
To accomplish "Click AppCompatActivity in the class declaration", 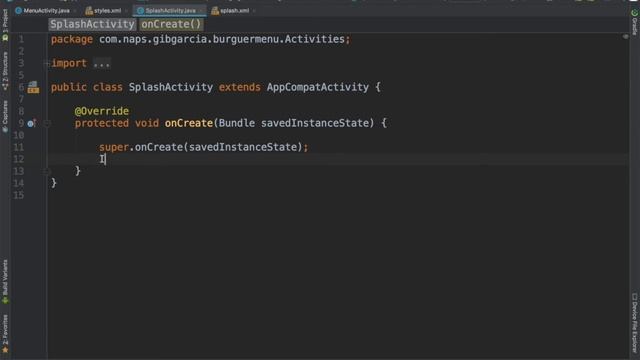I will point(318,87).
